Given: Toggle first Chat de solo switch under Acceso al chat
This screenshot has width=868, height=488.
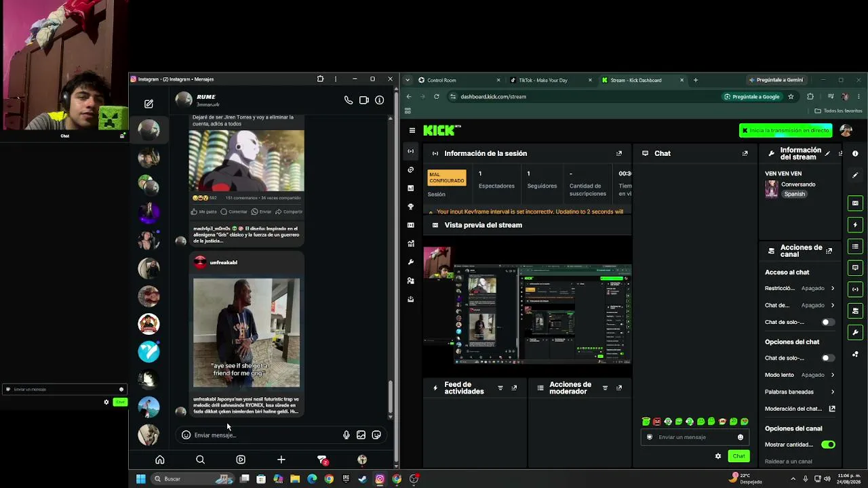Looking at the screenshot, I should coord(828,323).
